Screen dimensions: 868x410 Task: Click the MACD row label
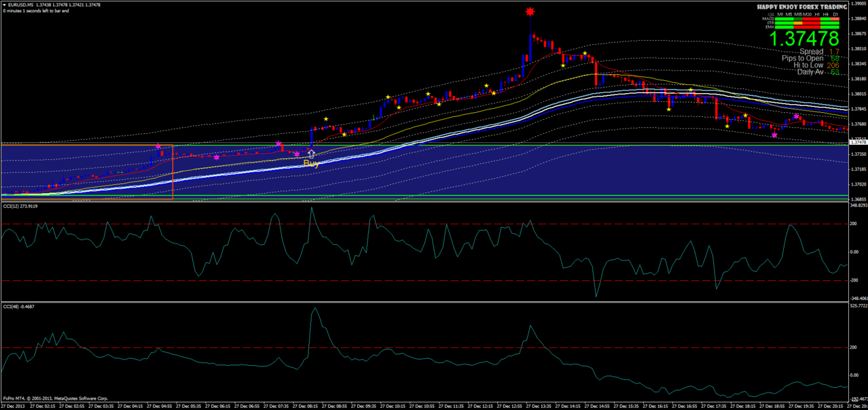768,19
